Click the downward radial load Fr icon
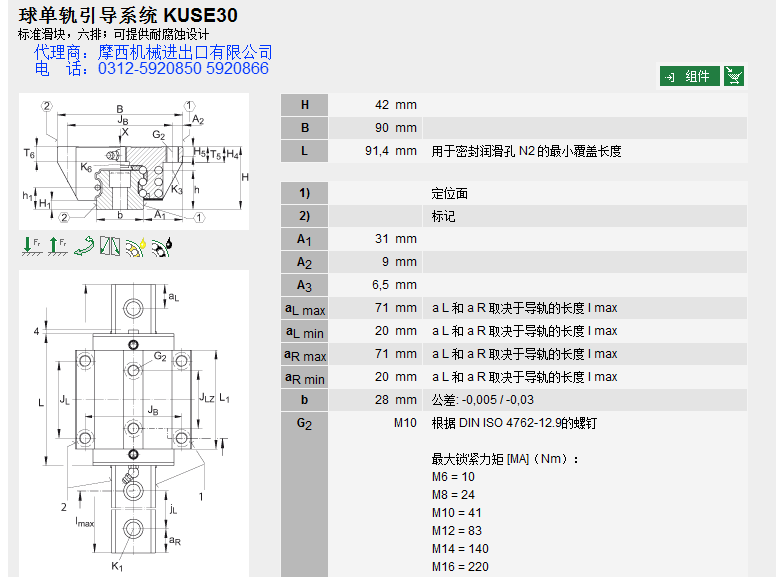 click(33, 246)
